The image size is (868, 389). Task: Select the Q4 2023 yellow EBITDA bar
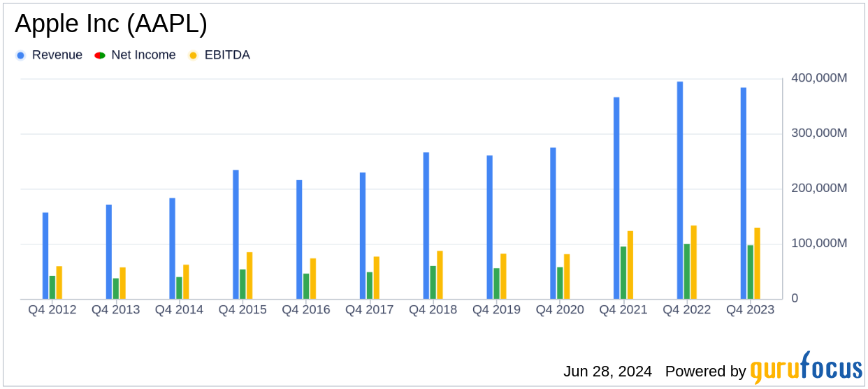(758, 263)
